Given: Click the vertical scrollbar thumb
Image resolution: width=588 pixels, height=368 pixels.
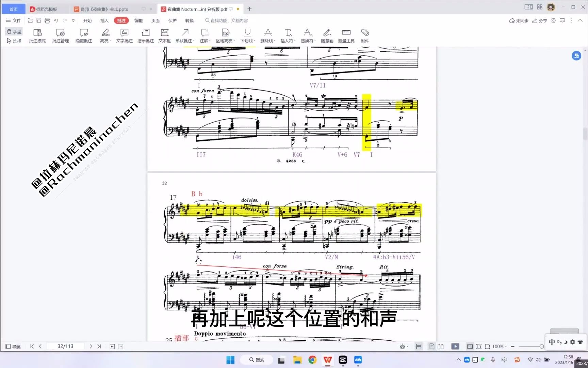Looking at the screenshot, I should tap(585, 134).
